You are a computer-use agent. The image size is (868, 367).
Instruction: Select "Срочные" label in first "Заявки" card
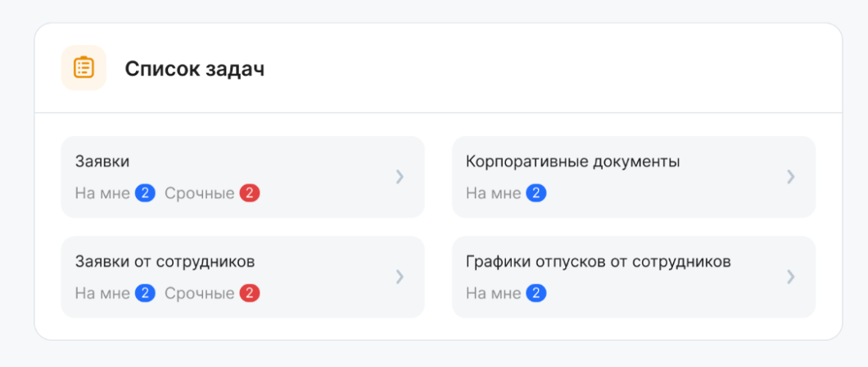pos(199,193)
